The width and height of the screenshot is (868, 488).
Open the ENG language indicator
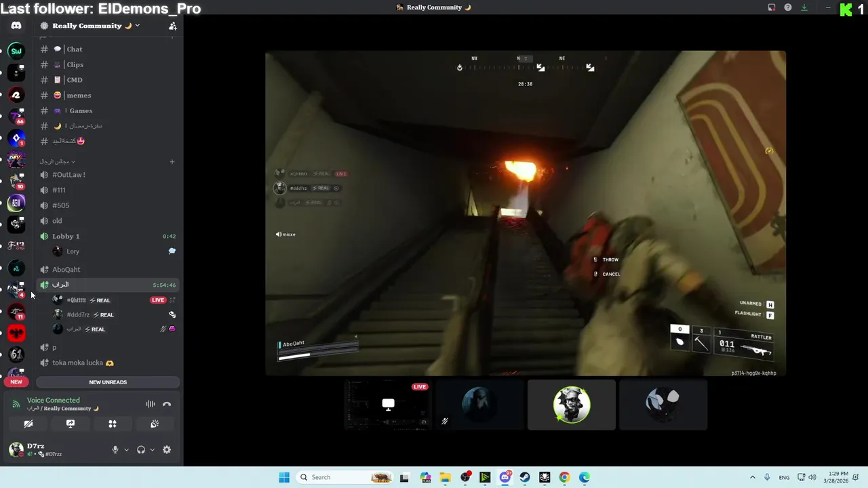[784, 477]
